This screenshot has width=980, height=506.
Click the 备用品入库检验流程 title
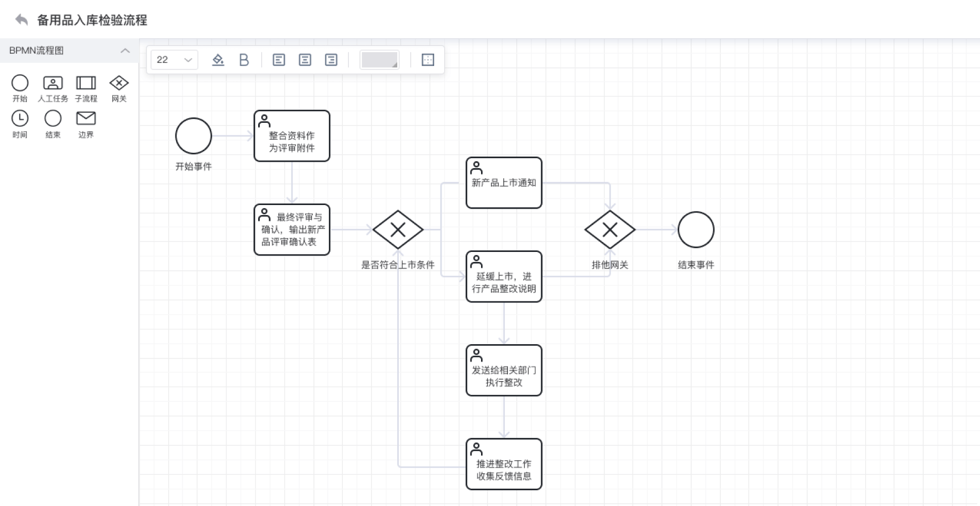pyautogui.click(x=92, y=20)
